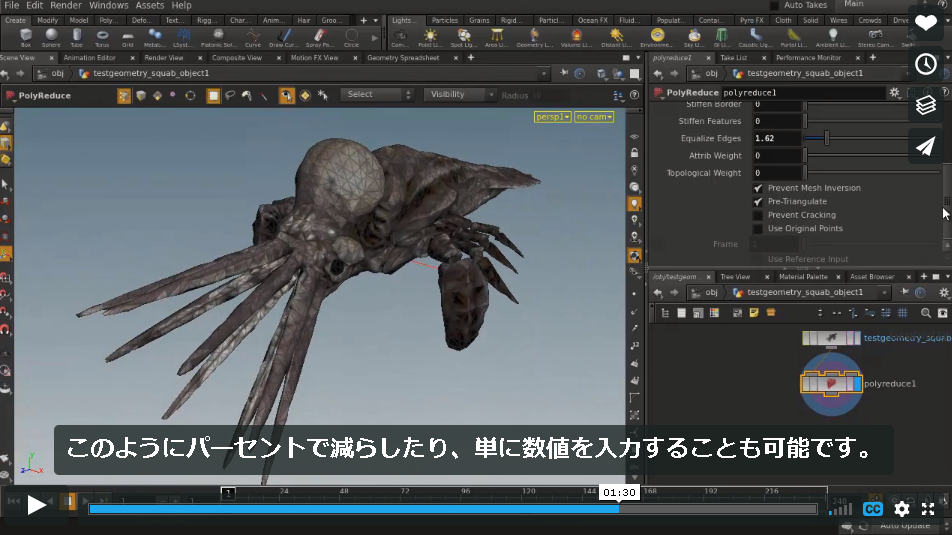
Task: Click the watch later clock icon
Action: click(925, 64)
